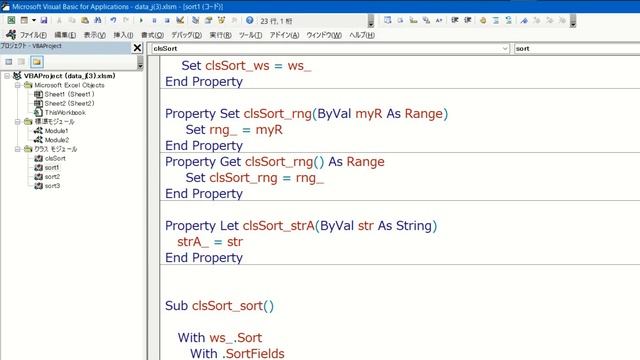The width and height of the screenshot is (640, 360).
Task: Collapse the 標準モジュール folder
Action: tap(18, 122)
